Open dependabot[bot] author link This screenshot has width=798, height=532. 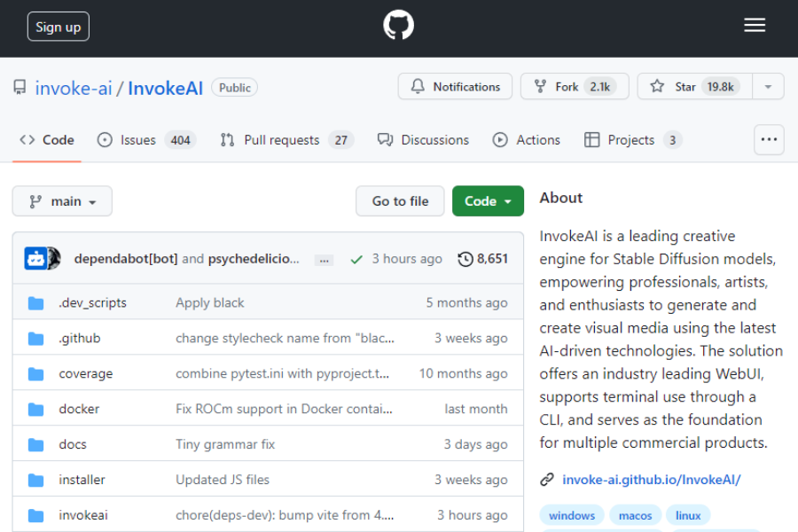coord(126,259)
